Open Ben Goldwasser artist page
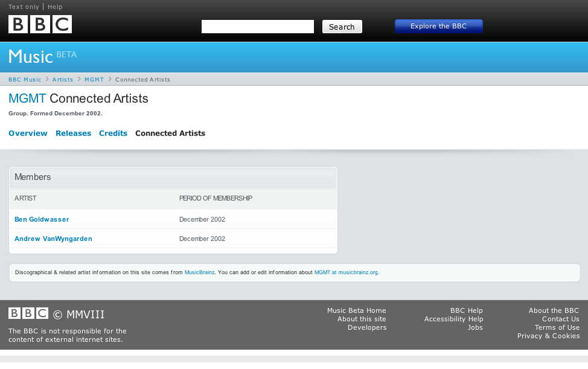588x369 pixels. 42,219
